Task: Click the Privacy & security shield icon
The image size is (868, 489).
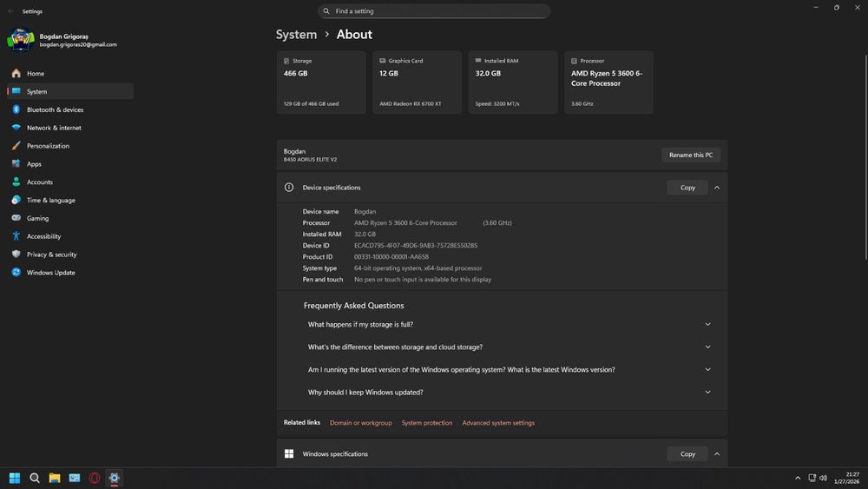Action: pos(16,254)
